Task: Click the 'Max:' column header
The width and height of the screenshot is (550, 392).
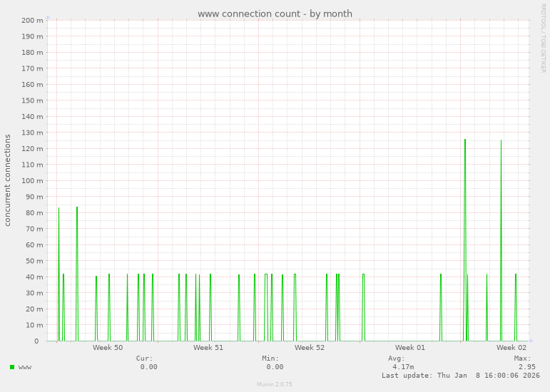Action: (x=523, y=359)
